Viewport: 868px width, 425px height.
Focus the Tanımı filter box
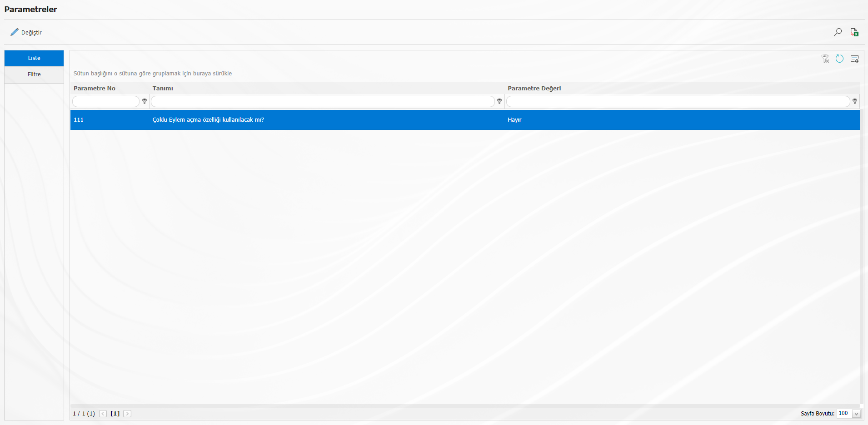pyautogui.click(x=323, y=101)
